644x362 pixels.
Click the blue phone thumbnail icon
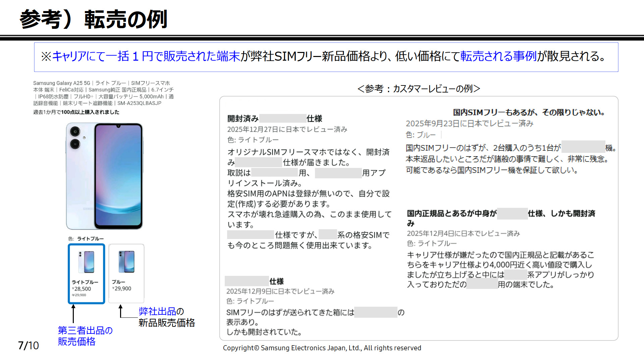coord(126,261)
